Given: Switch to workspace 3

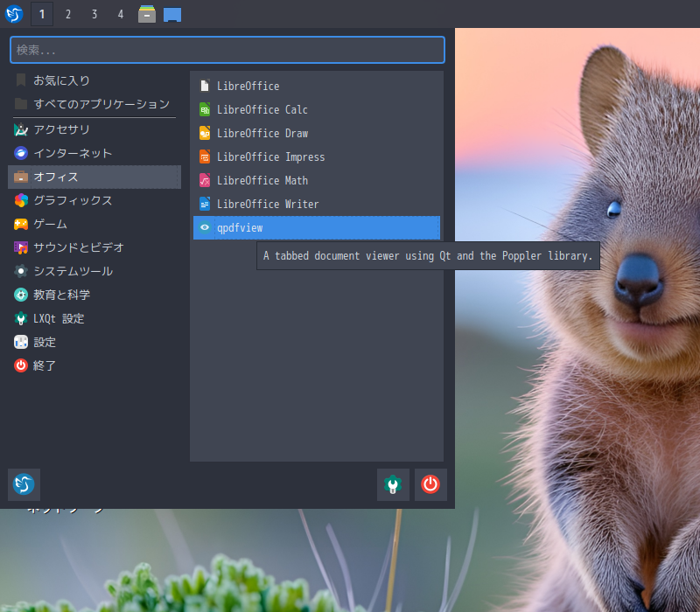Looking at the screenshot, I should pyautogui.click(x=94, y=14).
